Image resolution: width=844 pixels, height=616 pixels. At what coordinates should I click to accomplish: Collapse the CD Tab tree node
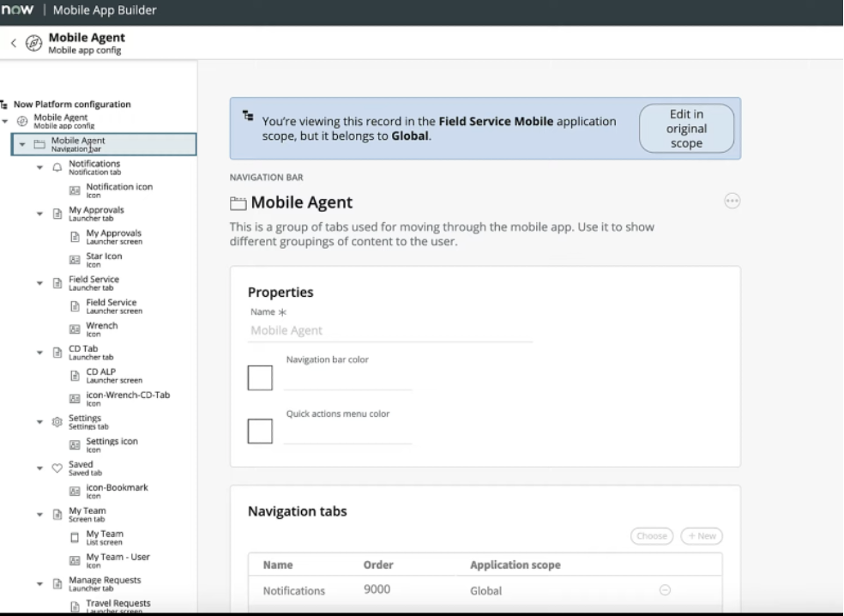click(39, 353)
